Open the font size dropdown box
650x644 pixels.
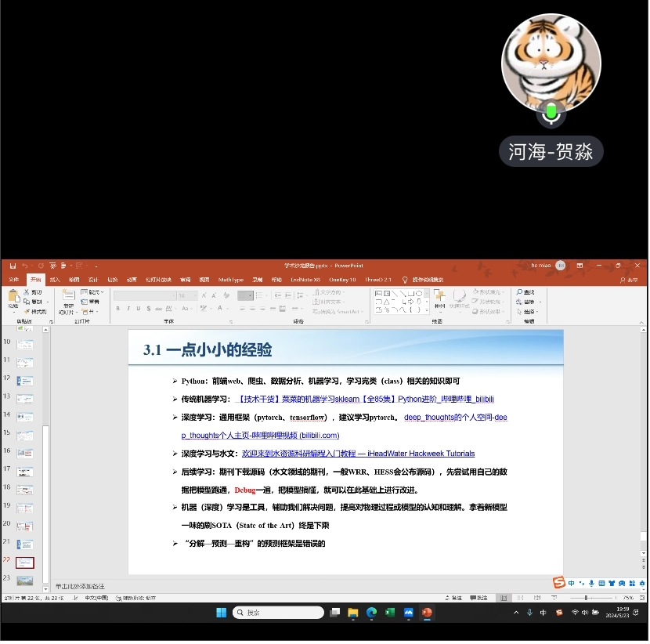click(x=187, y=295)
